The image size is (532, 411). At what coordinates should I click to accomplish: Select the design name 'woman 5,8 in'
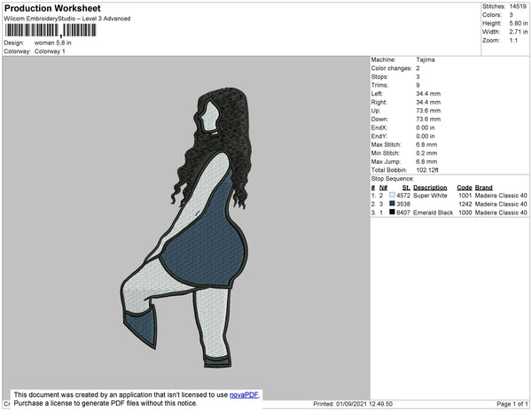(53, 43)
